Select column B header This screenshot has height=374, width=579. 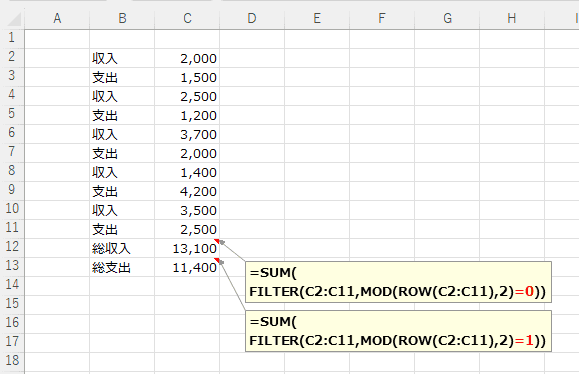(122, 18)
